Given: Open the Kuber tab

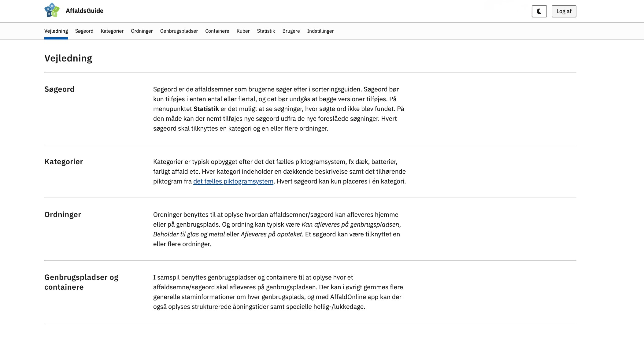Looking at the screenshot, I should click(x=243, y=31).
